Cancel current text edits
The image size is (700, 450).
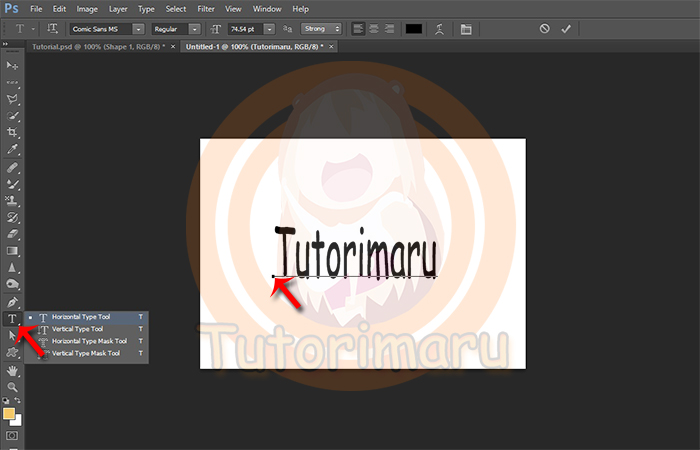(544, 29)
